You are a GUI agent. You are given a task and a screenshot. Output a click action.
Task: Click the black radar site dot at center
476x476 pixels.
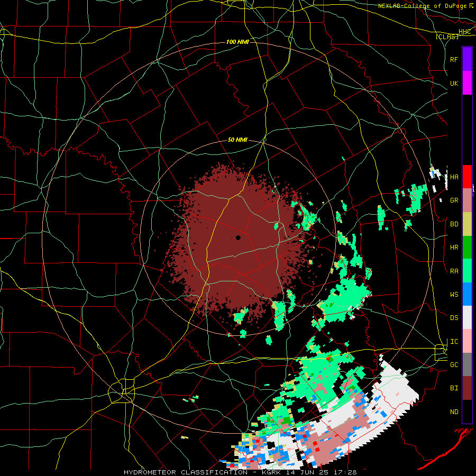(238, 237)
